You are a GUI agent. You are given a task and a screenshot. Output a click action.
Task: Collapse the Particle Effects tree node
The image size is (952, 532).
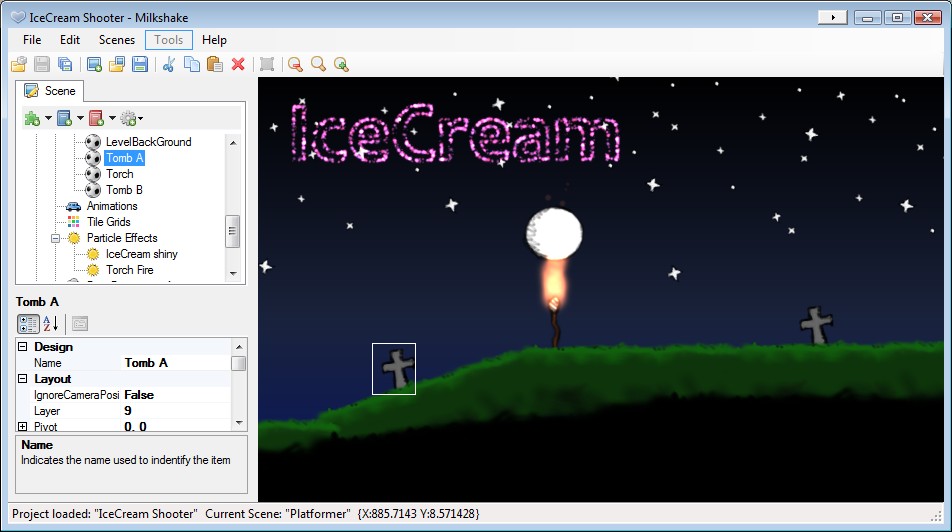pos(55,238)
